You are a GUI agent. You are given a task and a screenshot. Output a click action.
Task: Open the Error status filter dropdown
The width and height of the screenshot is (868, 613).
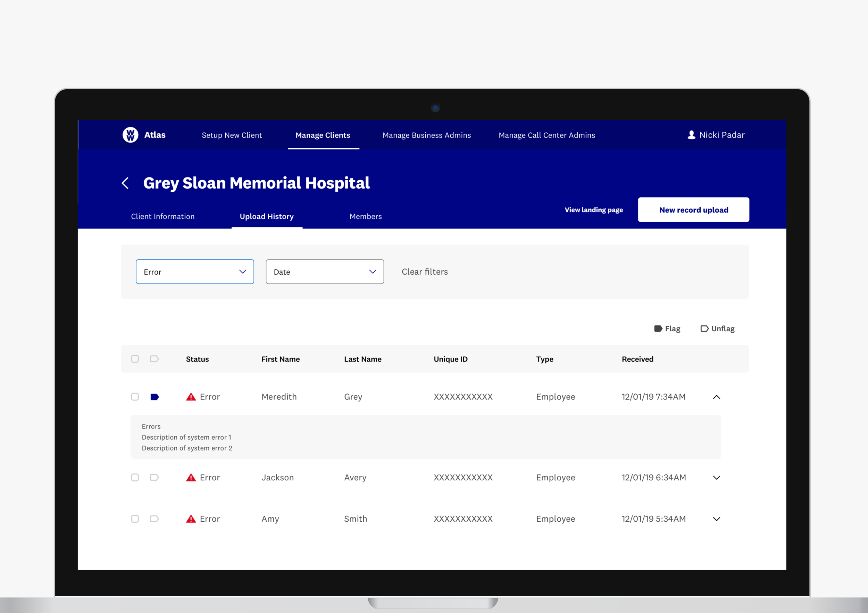pyautogui.click(x=195, y=272)
